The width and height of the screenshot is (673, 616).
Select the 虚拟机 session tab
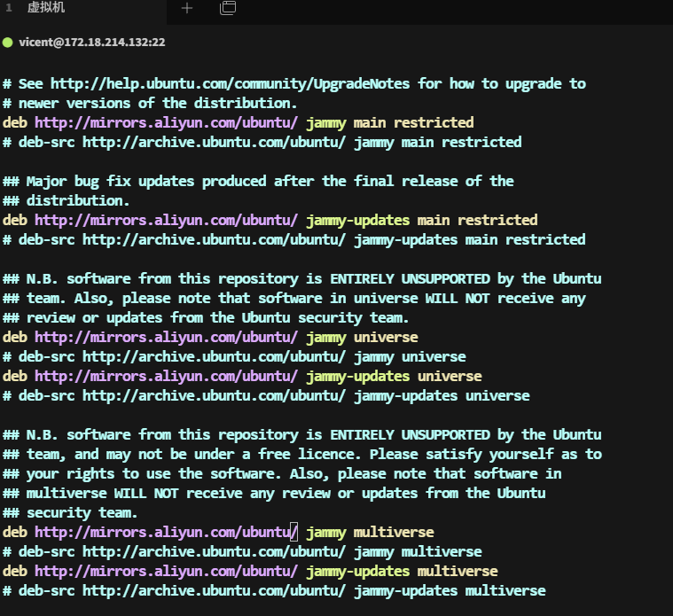tap(46, 8)
